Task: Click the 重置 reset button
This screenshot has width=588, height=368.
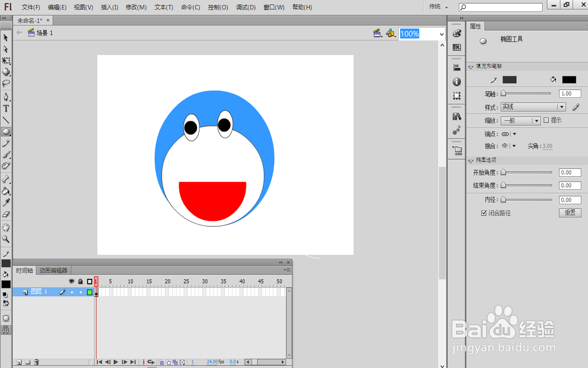Action: [570, 213]
